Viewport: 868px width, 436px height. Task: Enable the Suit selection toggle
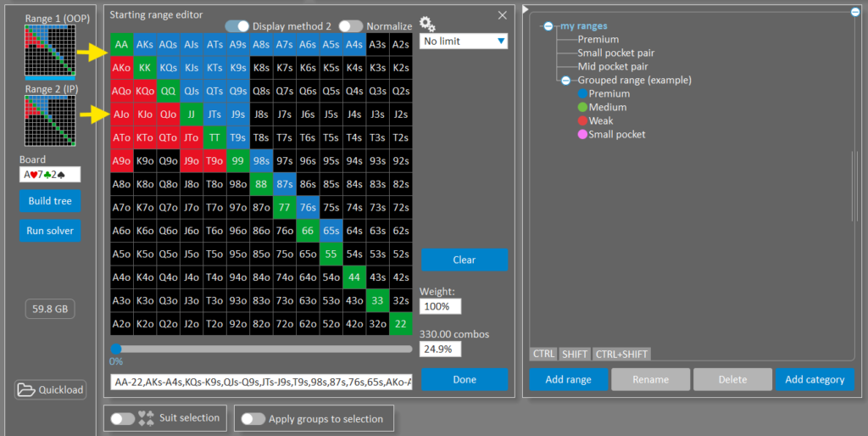point(122,419)
